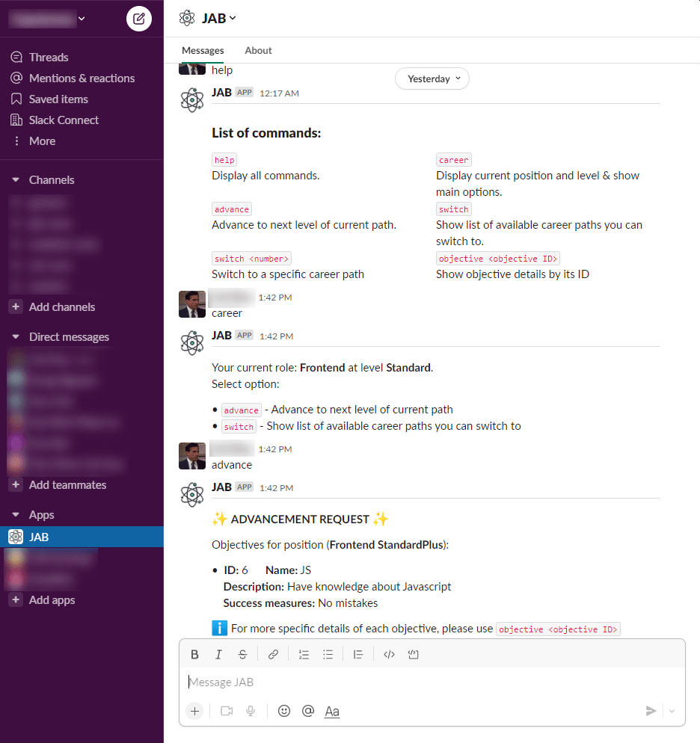The image size is (700, 743).
Task: Open the JAB header dropdown
Action: (233, 18)
